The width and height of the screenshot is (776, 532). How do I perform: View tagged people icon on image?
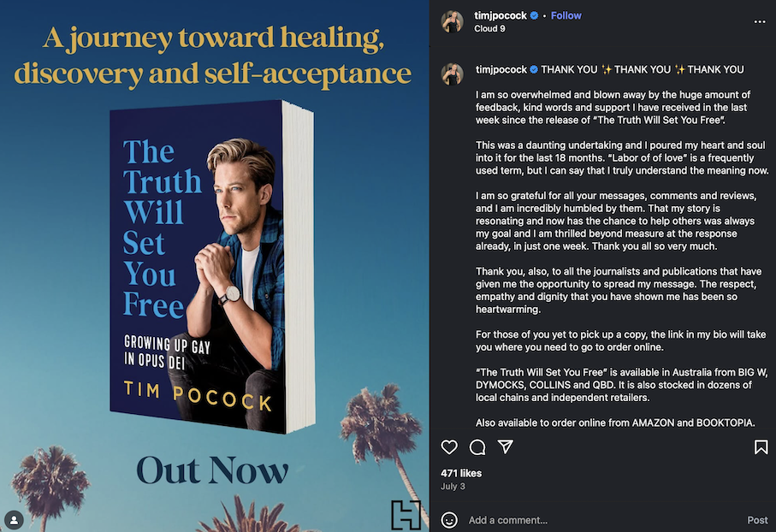coord(15,520)
